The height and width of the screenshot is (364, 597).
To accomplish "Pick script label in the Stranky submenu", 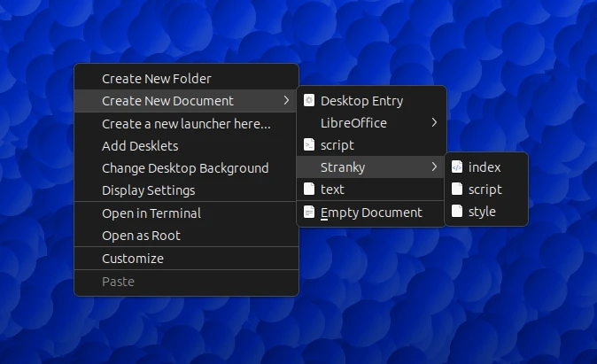I will click(485, 190).
